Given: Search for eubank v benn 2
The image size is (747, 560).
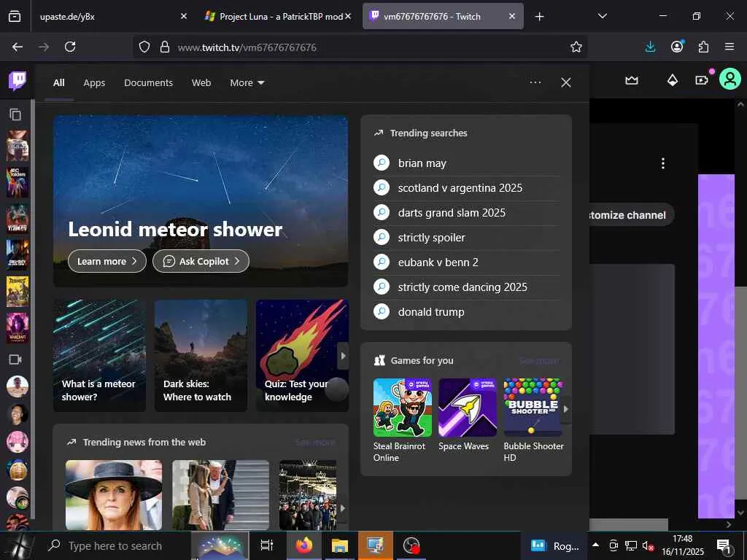Looking at the screenshot, I should tap(466, 262).
